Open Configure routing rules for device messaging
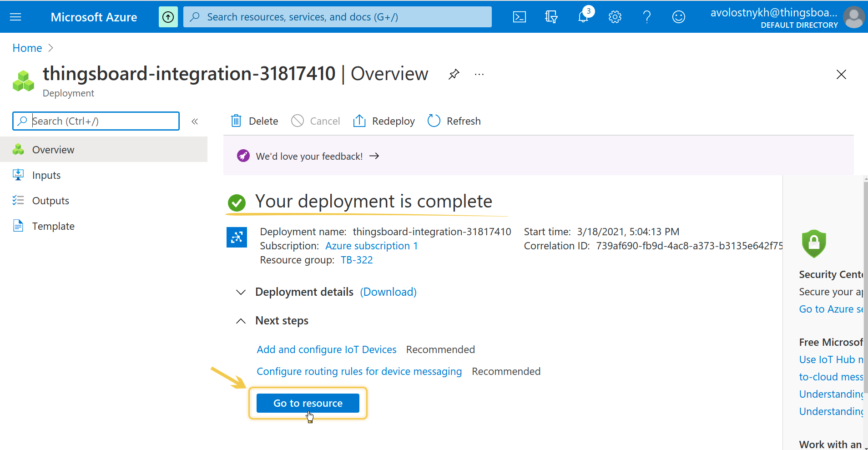 click(359, 371)
